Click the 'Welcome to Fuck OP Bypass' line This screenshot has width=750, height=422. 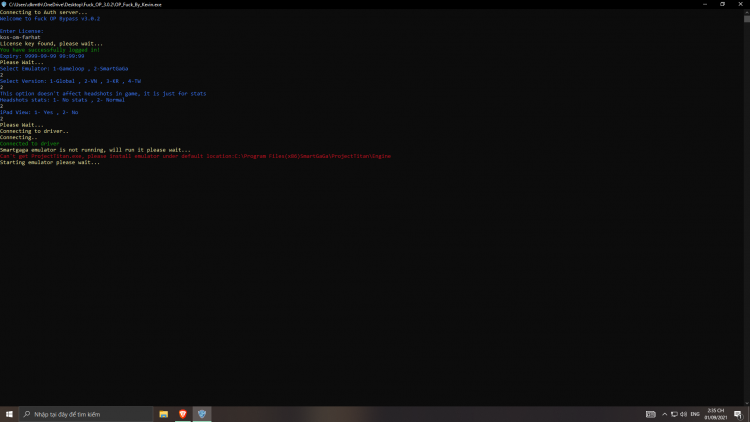click(x=50, y=19)
